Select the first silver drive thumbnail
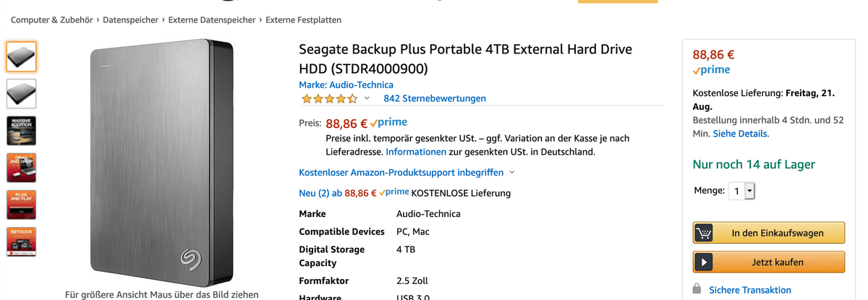868x300 pixels. (21, 56)
